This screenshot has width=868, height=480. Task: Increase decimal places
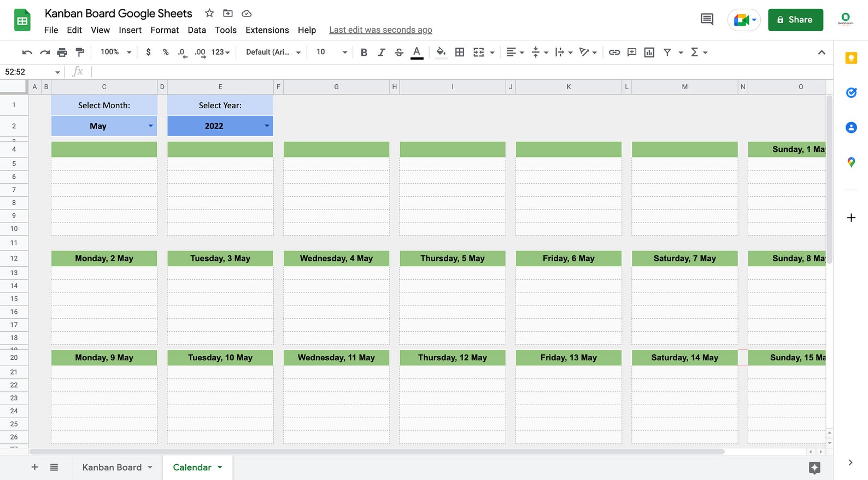(x=200, y=52)
